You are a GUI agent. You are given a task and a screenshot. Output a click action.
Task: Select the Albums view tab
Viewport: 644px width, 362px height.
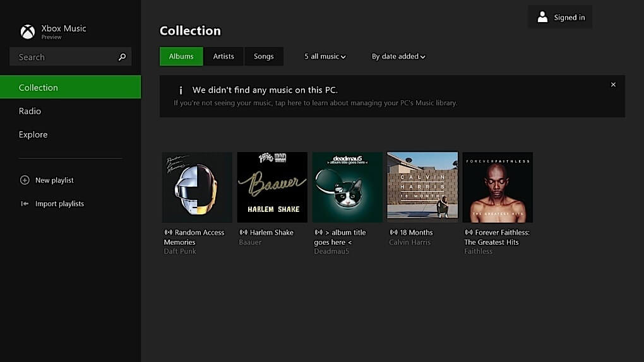181,57
